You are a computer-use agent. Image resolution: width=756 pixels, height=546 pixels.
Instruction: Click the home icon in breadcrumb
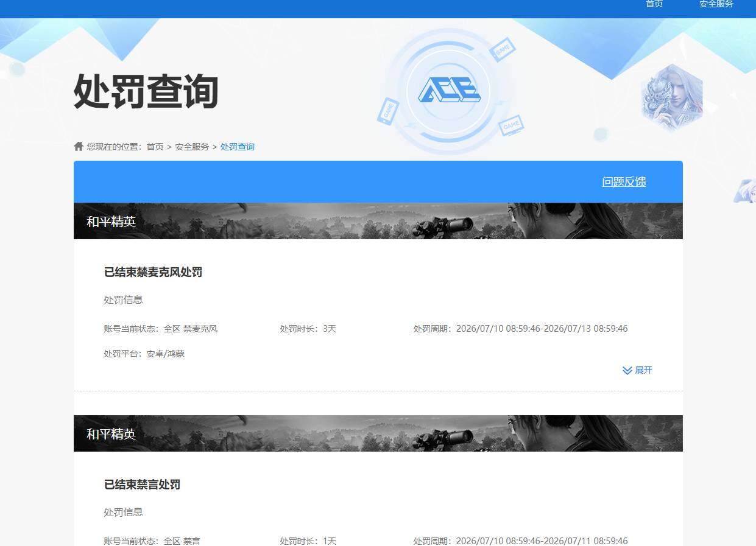click(x=79, y=146)
